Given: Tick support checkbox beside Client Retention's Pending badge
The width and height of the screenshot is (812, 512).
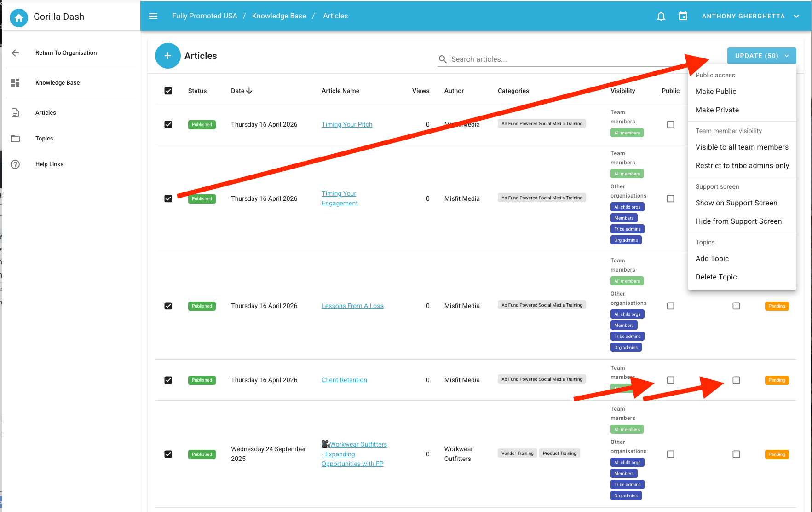Looking at the screenshot, I should pyautogui.click(x=736, y=380).
